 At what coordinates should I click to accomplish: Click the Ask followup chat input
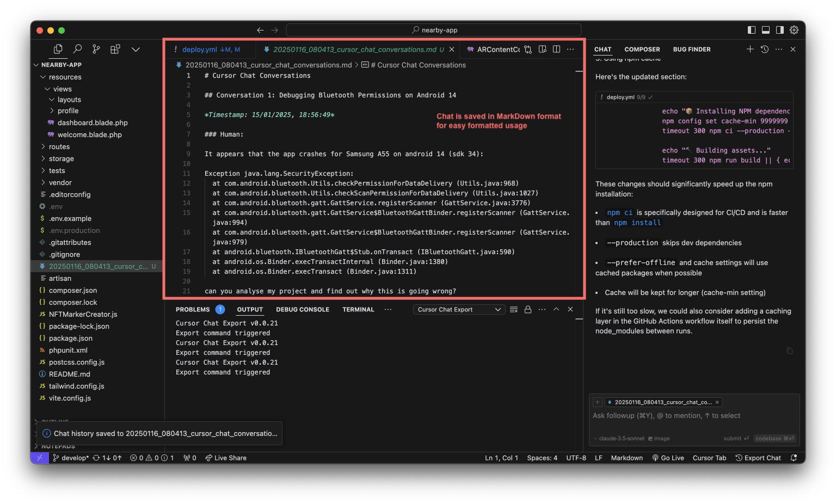(694, 416)
